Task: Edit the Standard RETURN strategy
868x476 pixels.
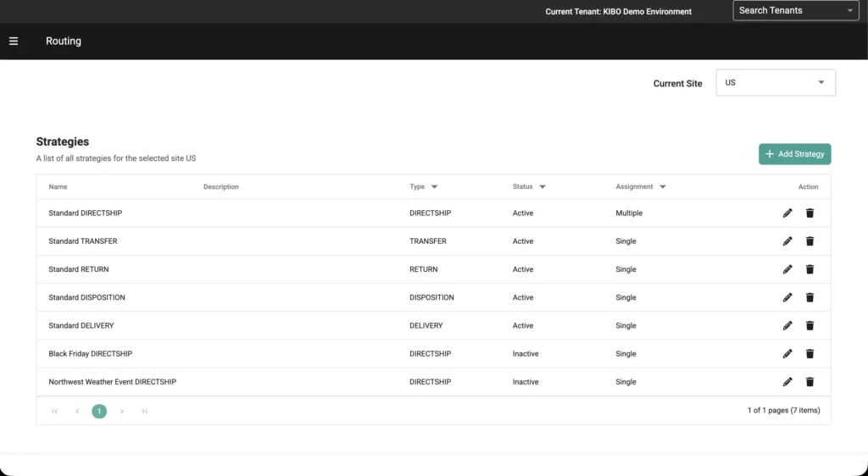Action: pos(787,269)
